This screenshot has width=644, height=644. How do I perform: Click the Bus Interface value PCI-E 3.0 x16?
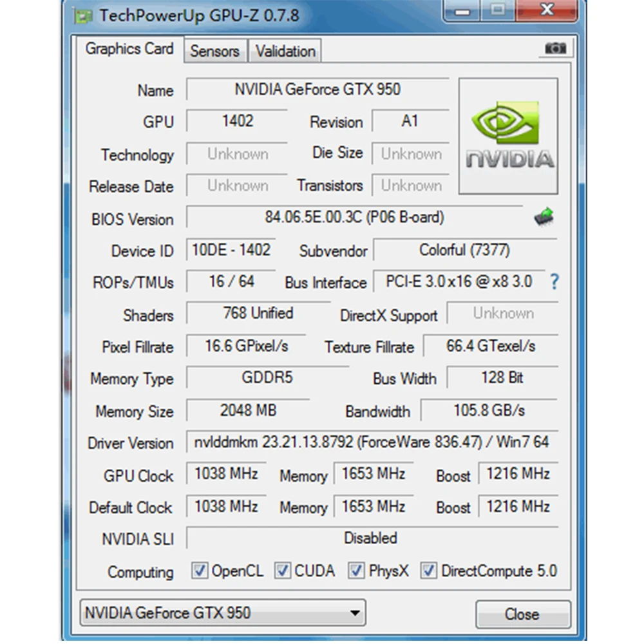[x=459, y=281]
